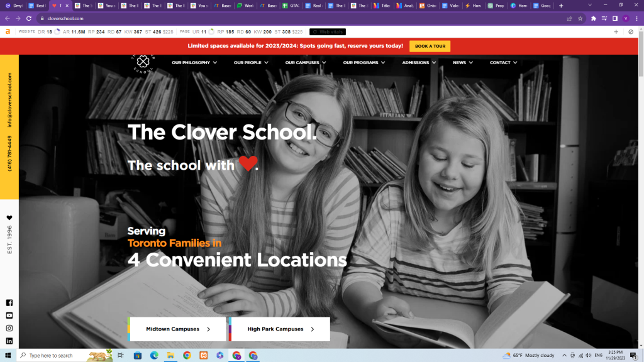Click the browser back arrow
Screen dimensions: 644x362
tap(8, 18)
